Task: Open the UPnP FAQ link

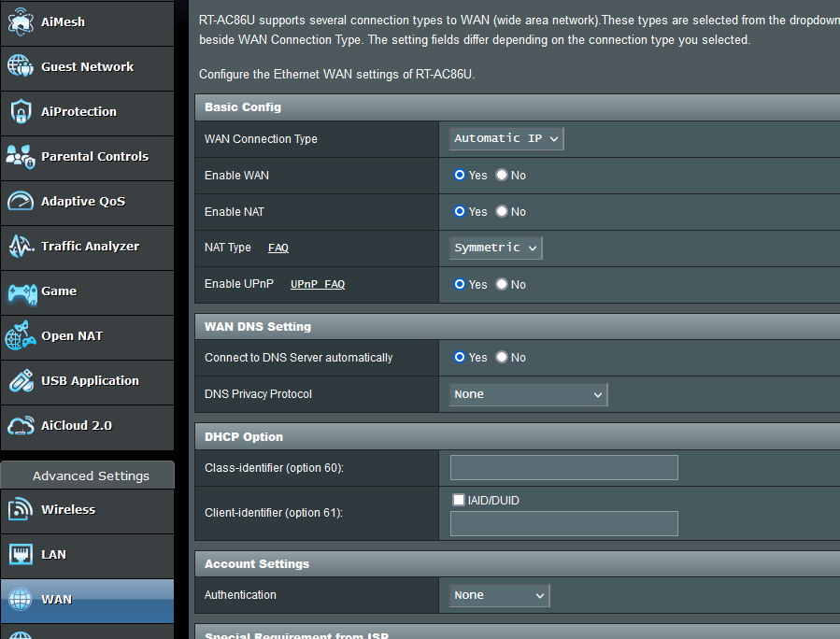Action: tap(318, 284)
